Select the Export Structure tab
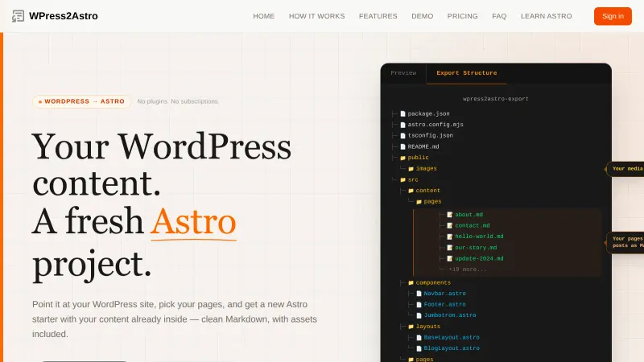 click(466, 73)
